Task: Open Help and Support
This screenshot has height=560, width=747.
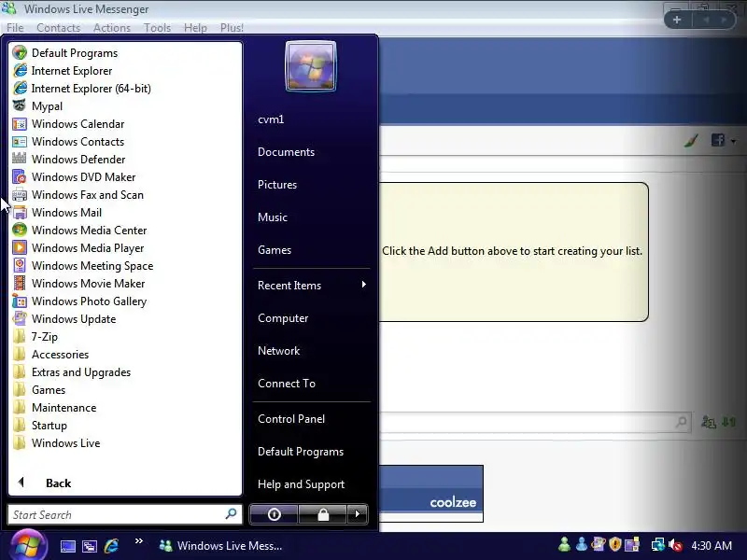Action: (x=301, y=483)
